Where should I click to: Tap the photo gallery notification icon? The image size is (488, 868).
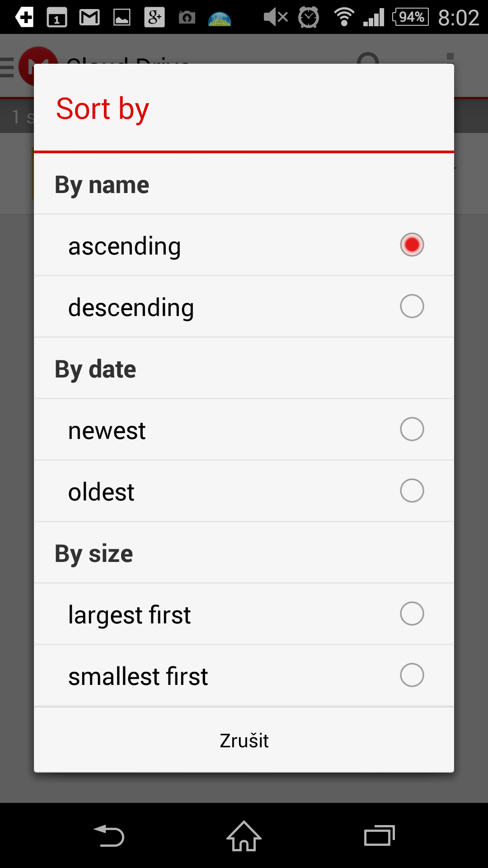[x=122, y=18]
